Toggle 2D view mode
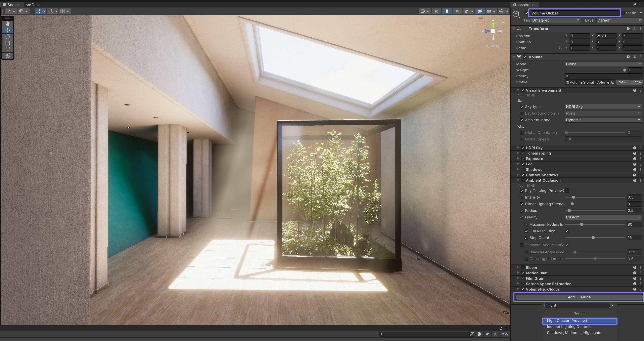 (x=436, y=11)
